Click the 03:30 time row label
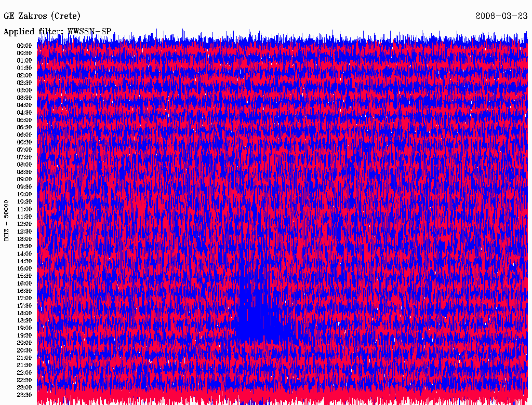 24,98
